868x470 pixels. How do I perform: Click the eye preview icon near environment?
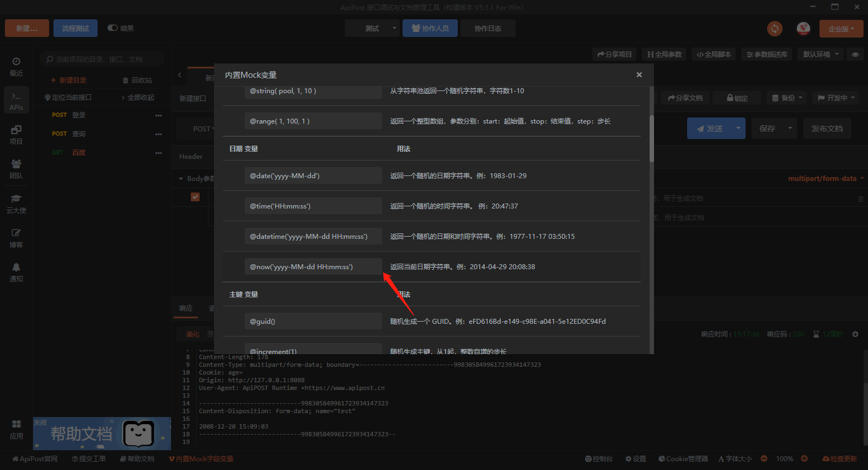(855, 55)
